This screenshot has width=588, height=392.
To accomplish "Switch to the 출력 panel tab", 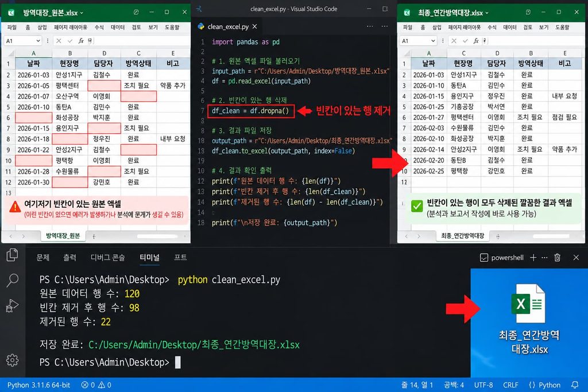I will point(69,258).
